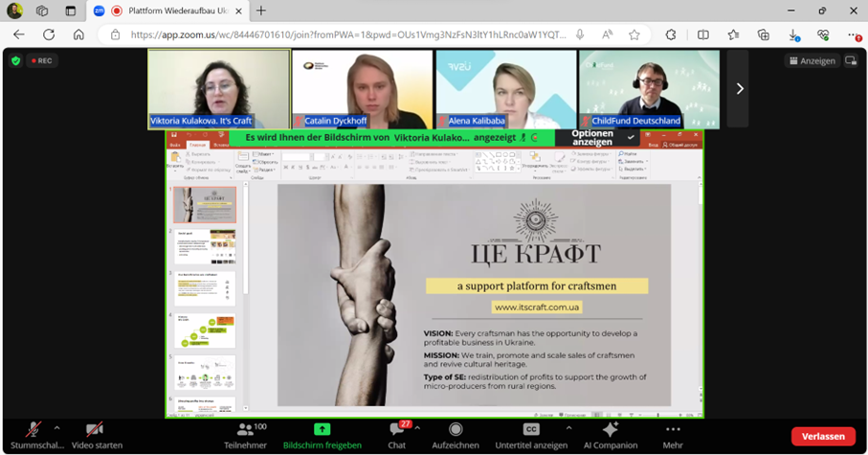The height and width of the screenshot is (455, 868).
Task: Open a new browser tab
Action: point(261,11)
